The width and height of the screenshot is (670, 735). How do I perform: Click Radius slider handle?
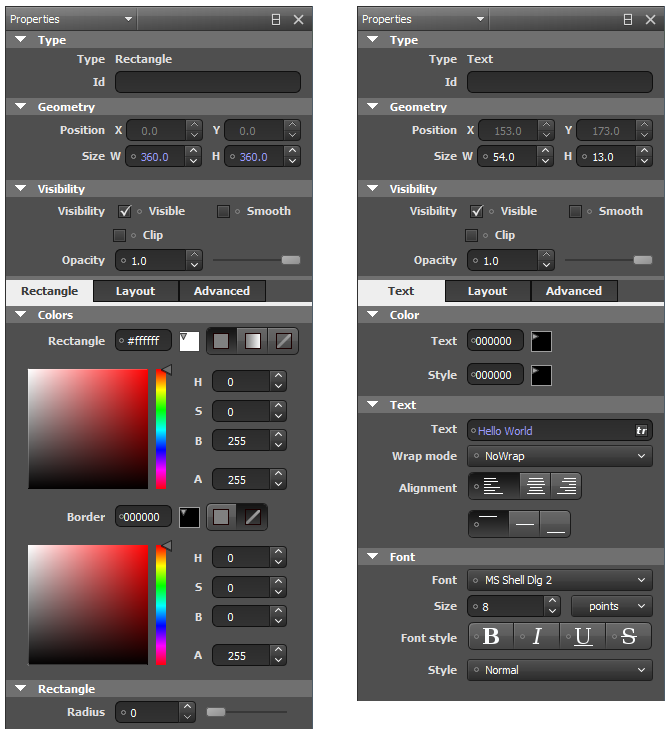coord(216,712)
